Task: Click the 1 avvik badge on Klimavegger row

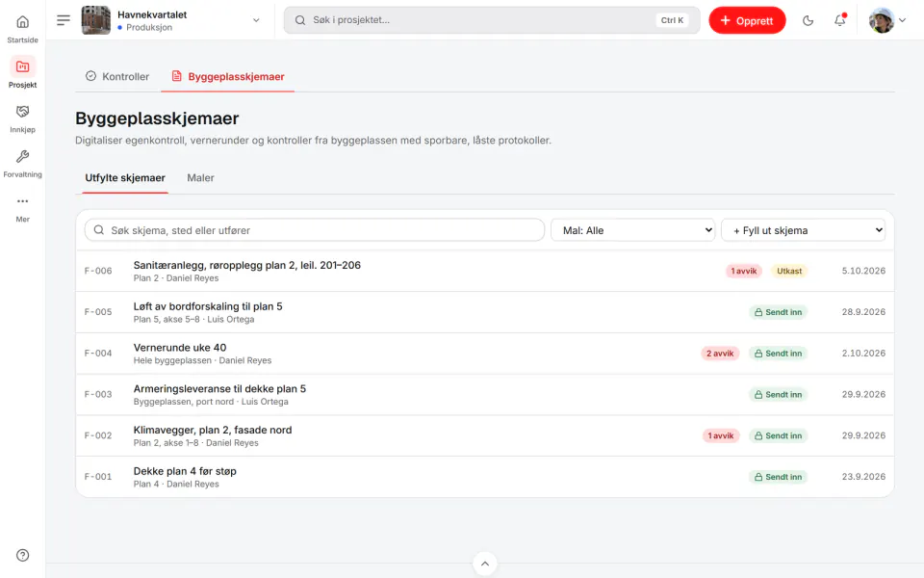Action: tap(721, 435)
